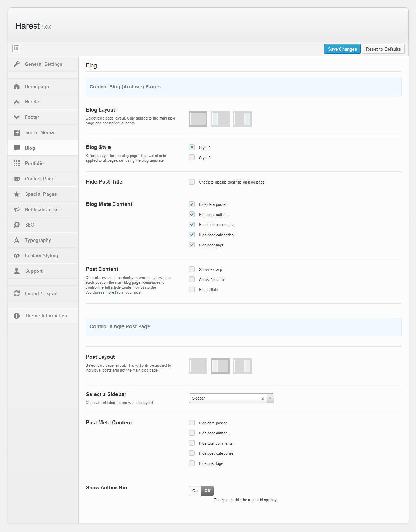The width and height of the screenshot is (416, 532).
Task: Click the eye icon for Custom Styling
Action: click(x=16, y=256)
